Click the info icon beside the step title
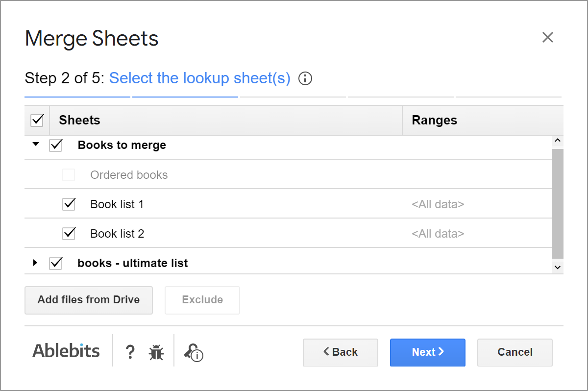Screen dimensions: 588x391 pos(305,78)
